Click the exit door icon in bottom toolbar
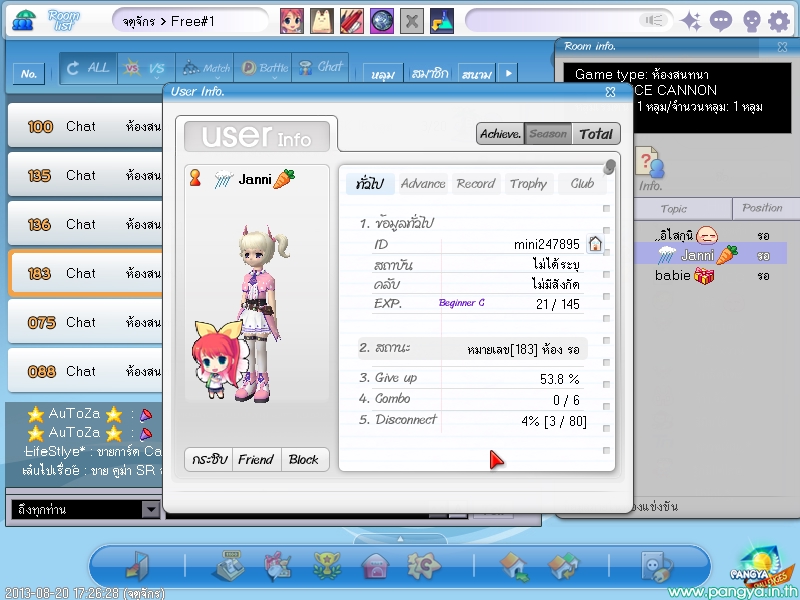Image resolution: width=800 pixels, height=600 pixels. click(137, 566)
